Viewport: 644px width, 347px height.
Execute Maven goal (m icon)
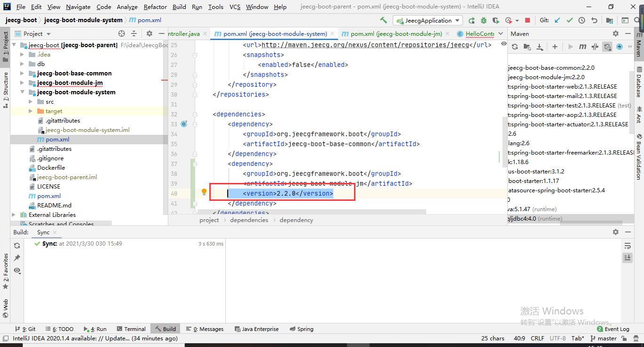583,47
